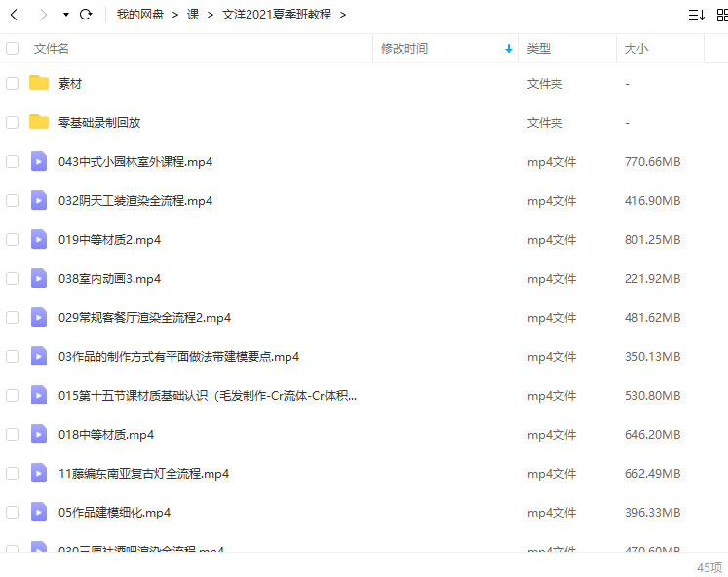This screenshot has height=577, width=728.
Task: Switch to grid view layout
Action: coord(721,15)
